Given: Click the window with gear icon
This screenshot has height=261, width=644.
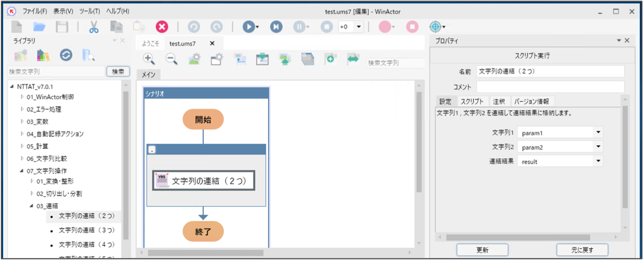Looking at the screenshot, I should 217,59.
